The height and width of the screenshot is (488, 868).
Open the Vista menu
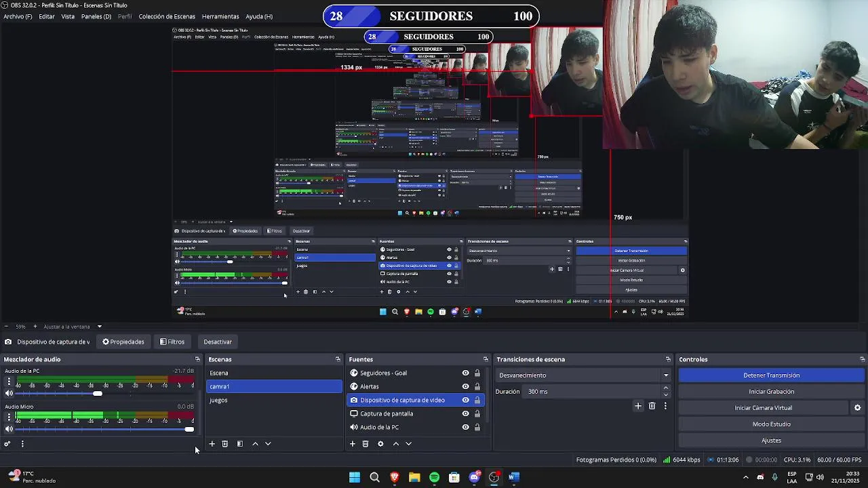coord(68,16)
